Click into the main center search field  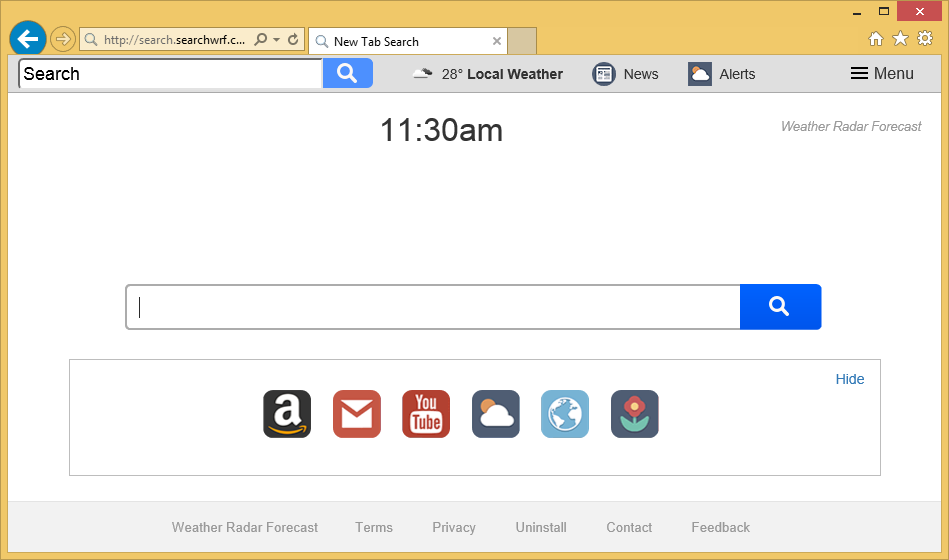point(433,307)
